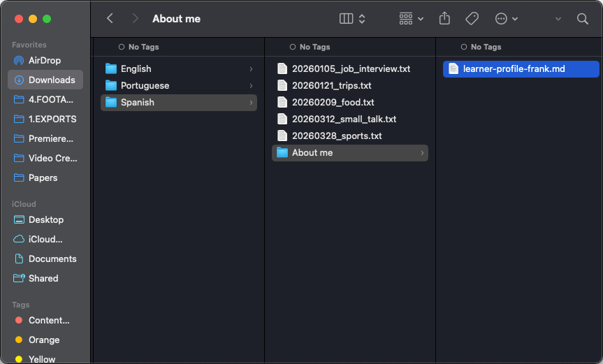Click the 20260328_sports.txt file icon
603x364 pixels.
282,136
